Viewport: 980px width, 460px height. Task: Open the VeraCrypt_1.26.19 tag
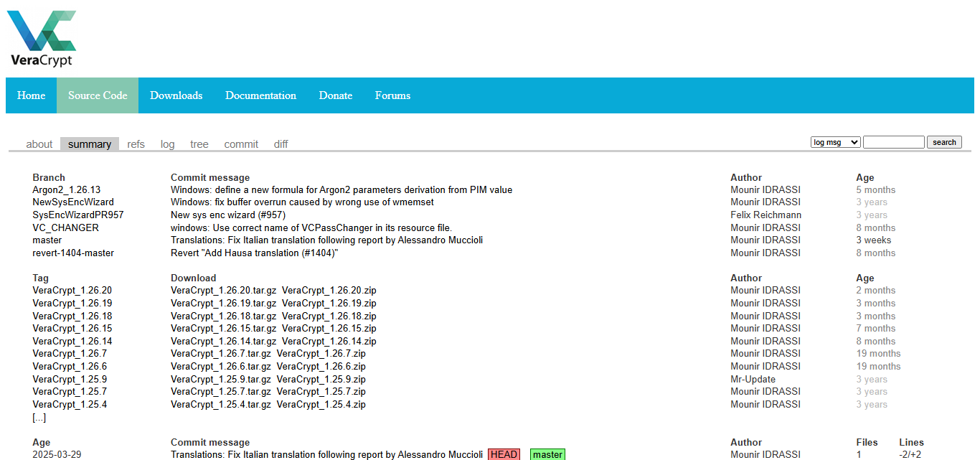(x=72, y=303)
